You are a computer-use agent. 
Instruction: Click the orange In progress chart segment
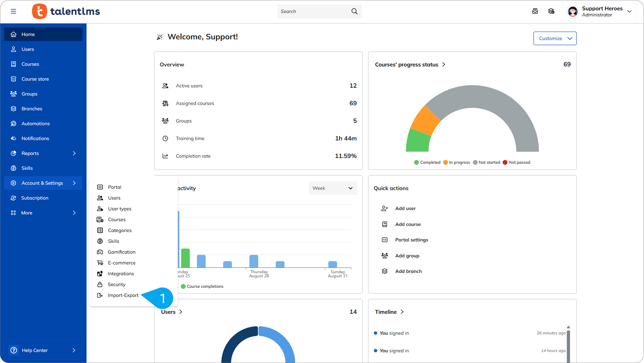coord(425,120)
